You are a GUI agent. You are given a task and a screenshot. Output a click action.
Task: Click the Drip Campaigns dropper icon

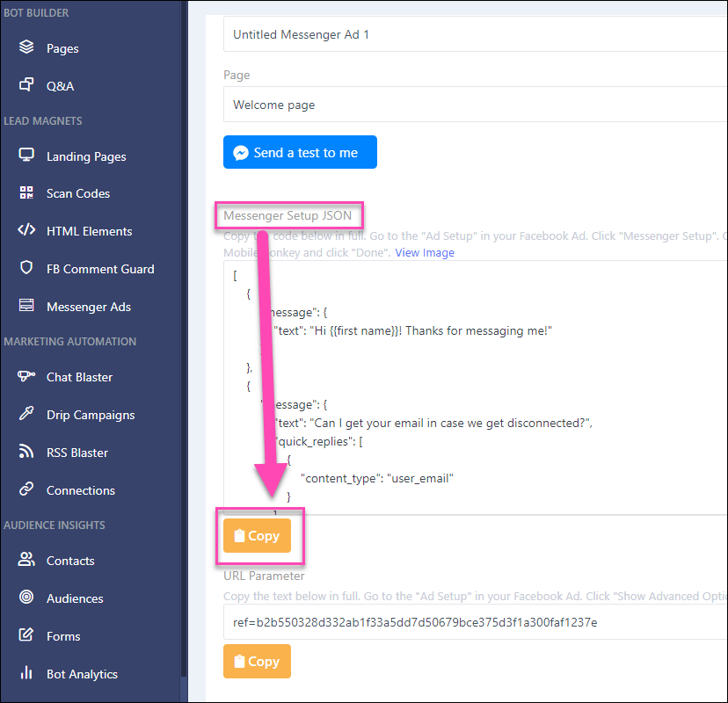26,413
